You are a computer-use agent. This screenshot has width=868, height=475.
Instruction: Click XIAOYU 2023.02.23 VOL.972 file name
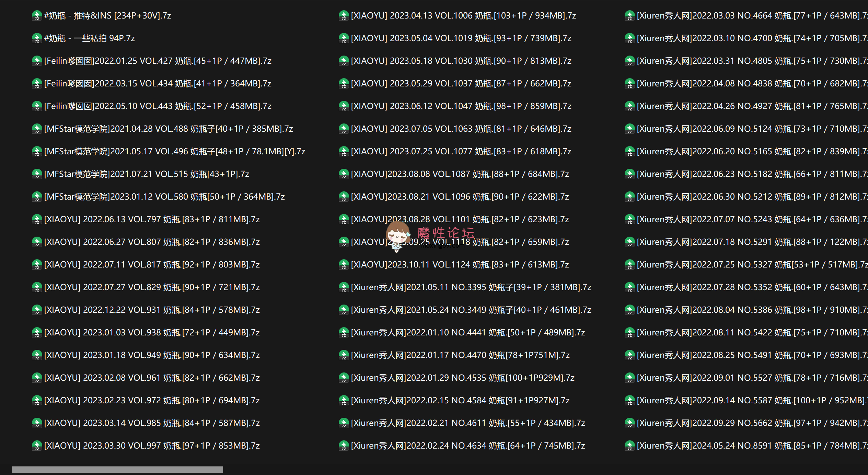point(152,401)
